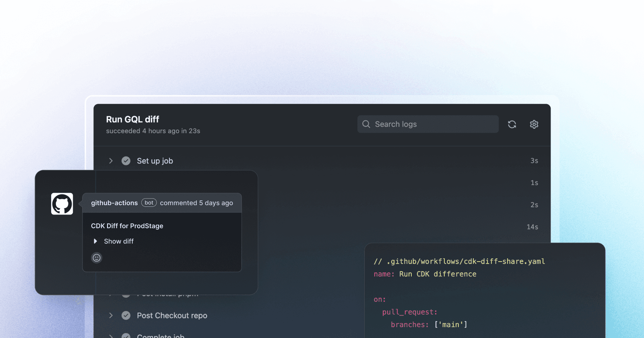This screenshot has width=644, height=338.
Task: Click the on: code line
Action: click(380, 299)
